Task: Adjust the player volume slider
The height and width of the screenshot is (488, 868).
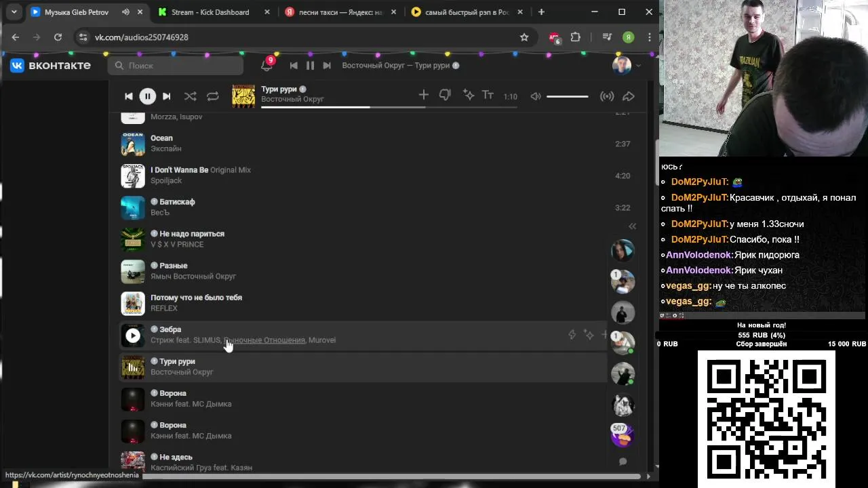Action: [568, 96]
